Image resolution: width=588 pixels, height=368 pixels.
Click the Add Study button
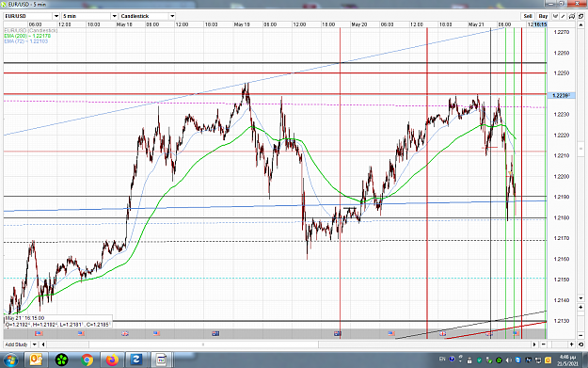coord(17,344)
